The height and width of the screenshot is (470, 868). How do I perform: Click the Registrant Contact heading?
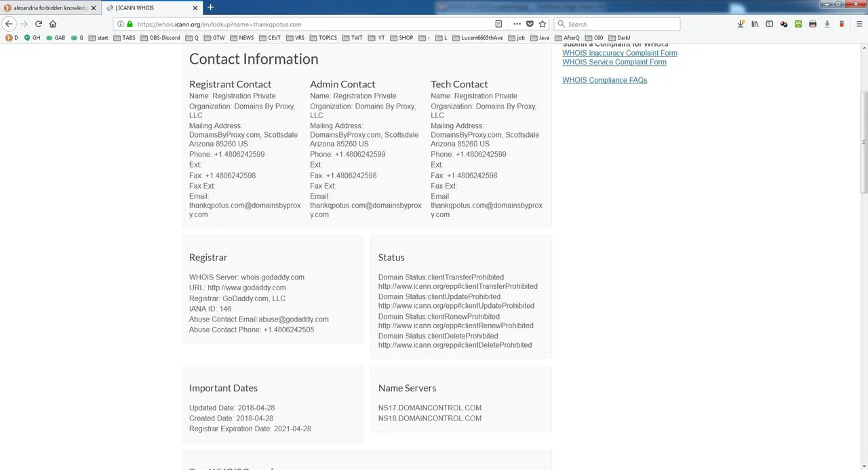tap(230, 84)
